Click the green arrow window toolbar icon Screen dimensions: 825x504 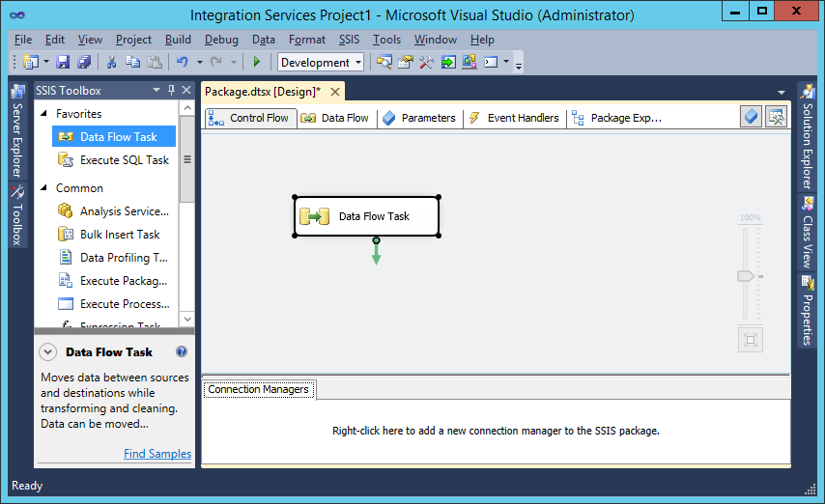tap(447, 62)
